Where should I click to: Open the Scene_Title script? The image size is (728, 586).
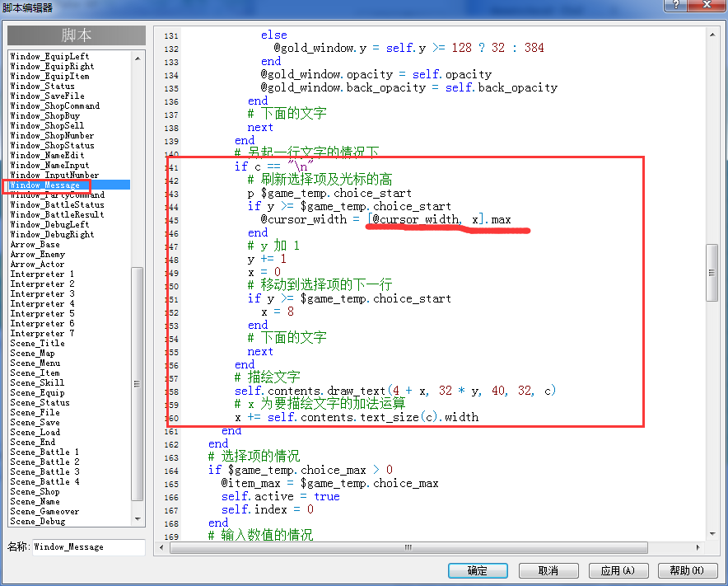point(38,343)
